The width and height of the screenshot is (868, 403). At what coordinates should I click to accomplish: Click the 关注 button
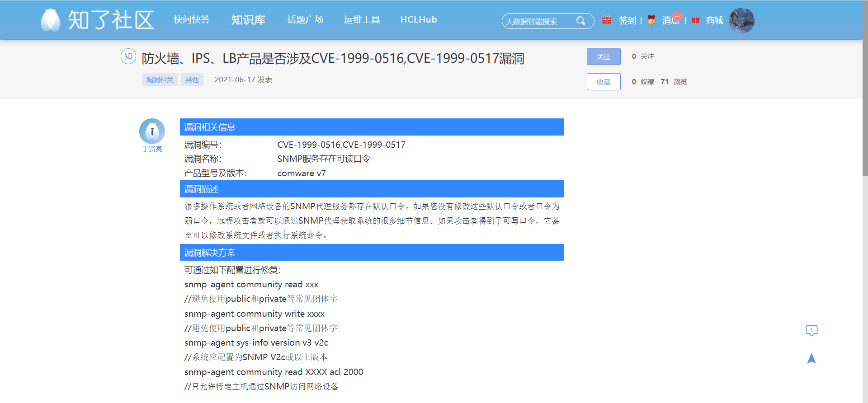(x=604, y=56)
